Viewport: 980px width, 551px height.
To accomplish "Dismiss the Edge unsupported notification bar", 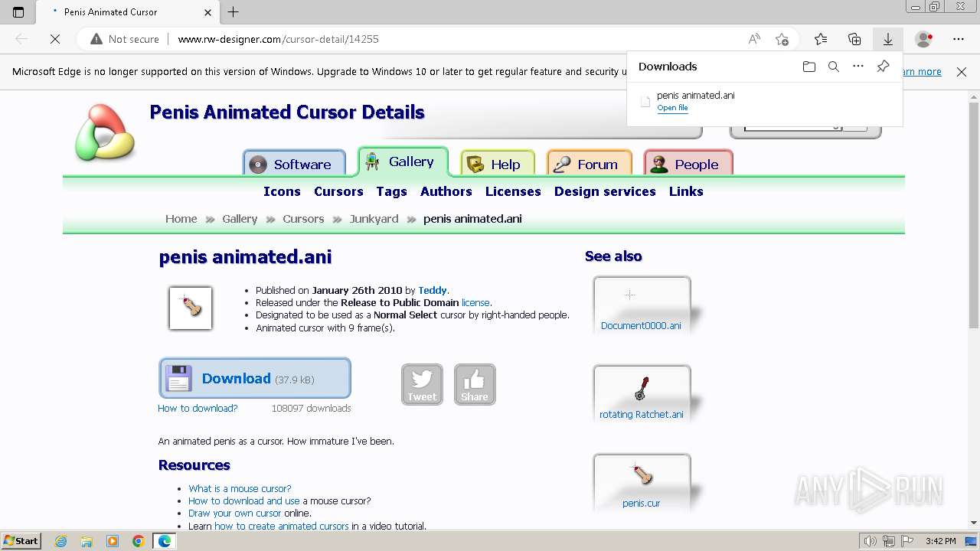I will tap(962, 72).
